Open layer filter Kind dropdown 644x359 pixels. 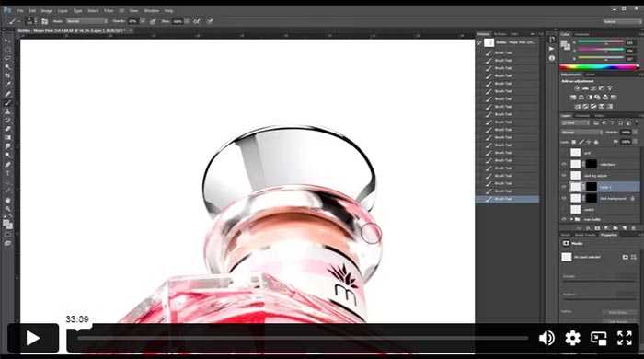576,122
